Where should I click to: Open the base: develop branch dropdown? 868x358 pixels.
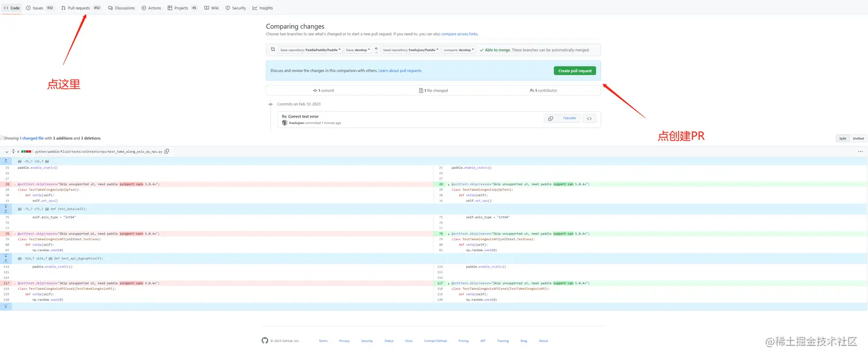[x=358, y=50]
